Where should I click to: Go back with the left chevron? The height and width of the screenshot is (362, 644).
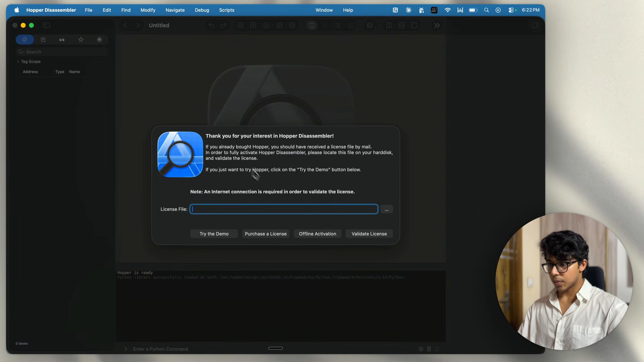(x=125, y=25)
